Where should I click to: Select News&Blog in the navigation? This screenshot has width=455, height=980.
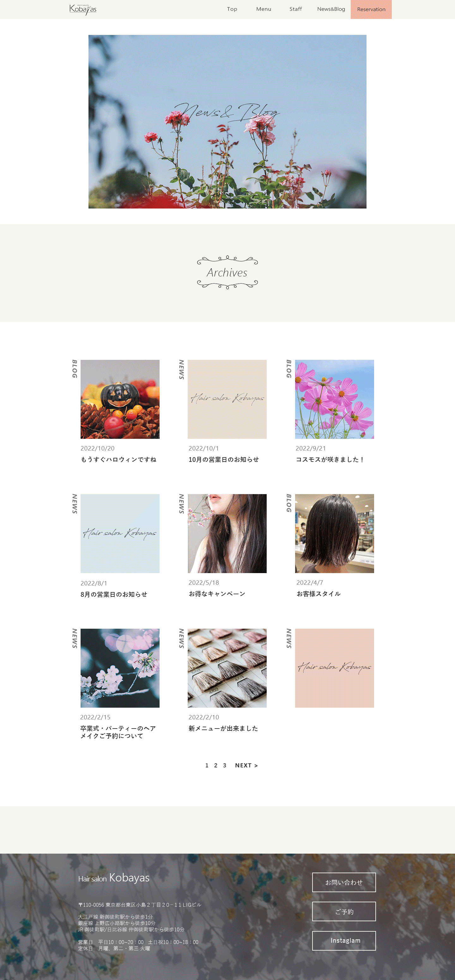point(331,9)
